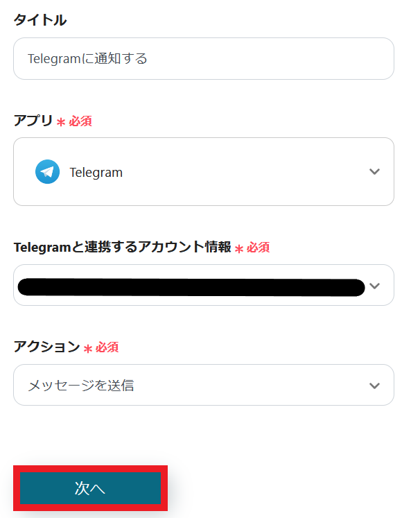Click the 必須 tag next to アプリ
Image resolution: width=420 pixels, height=518 pixels.
(80, 121)
